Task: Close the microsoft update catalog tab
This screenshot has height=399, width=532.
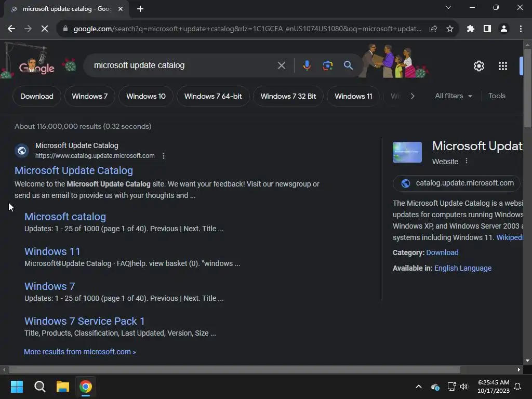Action: (121, 9)
